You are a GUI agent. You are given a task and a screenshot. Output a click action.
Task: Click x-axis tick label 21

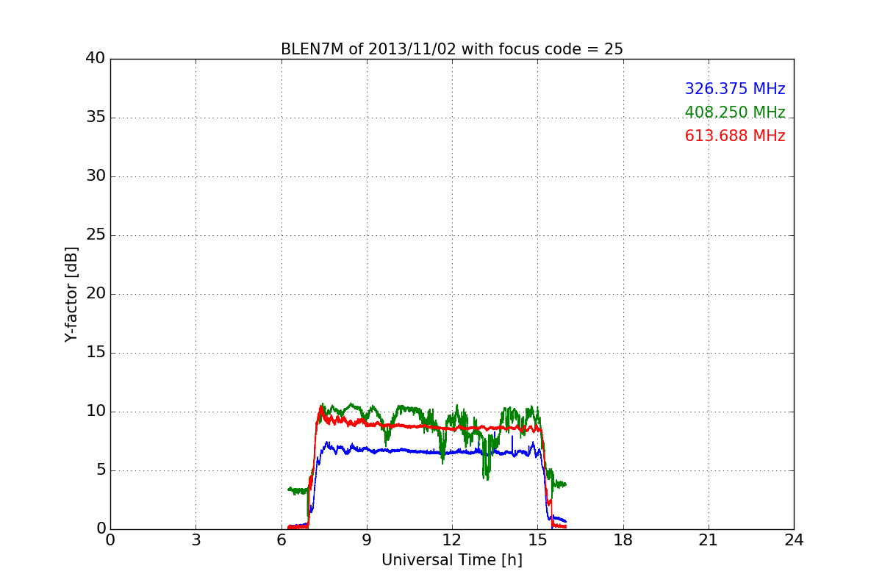(x=709, y=540)
